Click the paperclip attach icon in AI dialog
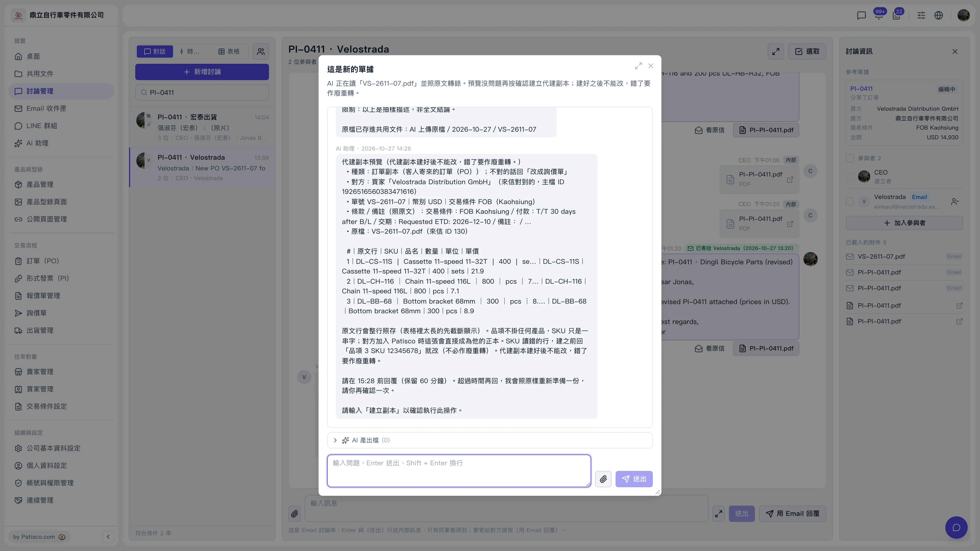Viewport: 980px width, 551px height. pyautogui.click(x=603, y=479)
